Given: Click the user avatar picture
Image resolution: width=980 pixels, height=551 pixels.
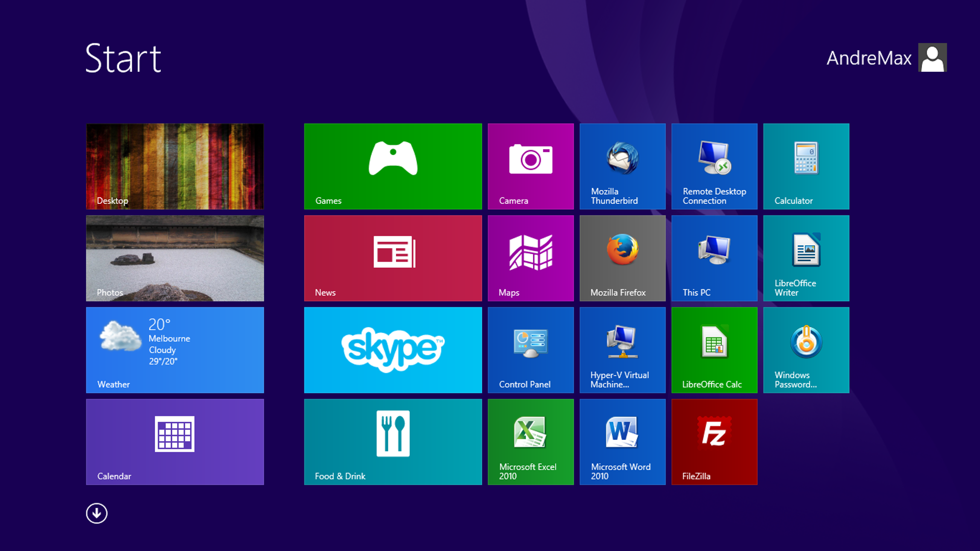Looking at the screenshot, I should (932, 58).
